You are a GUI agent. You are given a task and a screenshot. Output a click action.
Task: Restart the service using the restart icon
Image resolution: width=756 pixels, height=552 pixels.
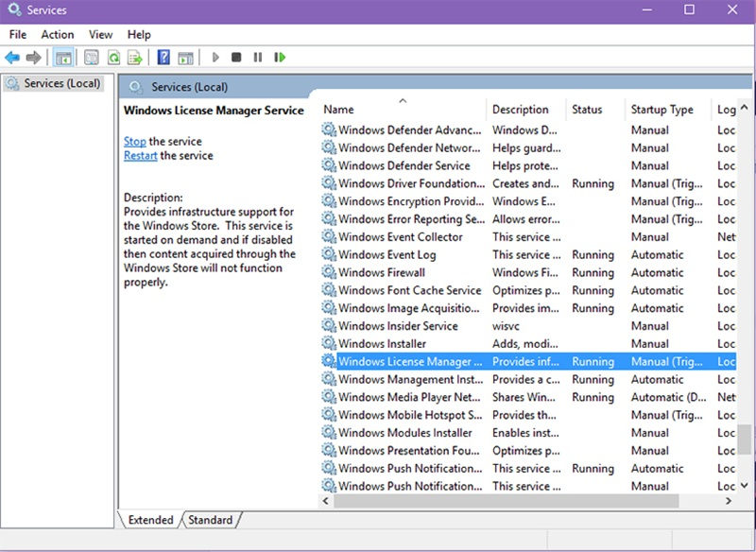pos(279,58)
